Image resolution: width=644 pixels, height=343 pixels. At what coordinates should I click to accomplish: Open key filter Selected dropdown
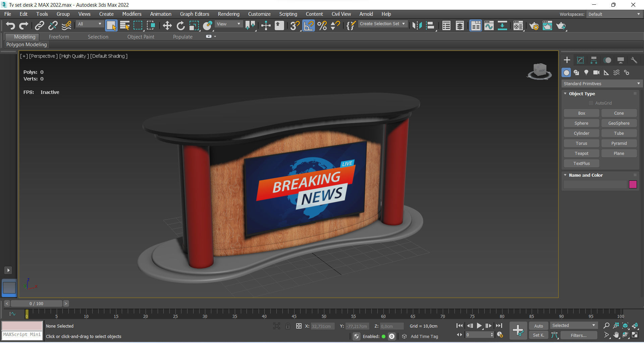tap(574, 326)
